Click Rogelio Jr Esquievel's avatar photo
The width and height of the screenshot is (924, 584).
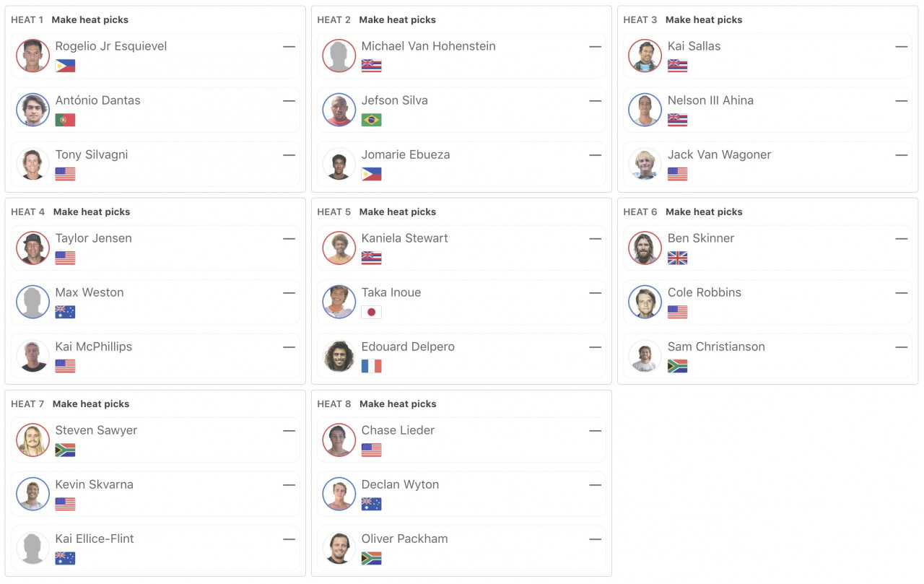click(x=33, y=56)
